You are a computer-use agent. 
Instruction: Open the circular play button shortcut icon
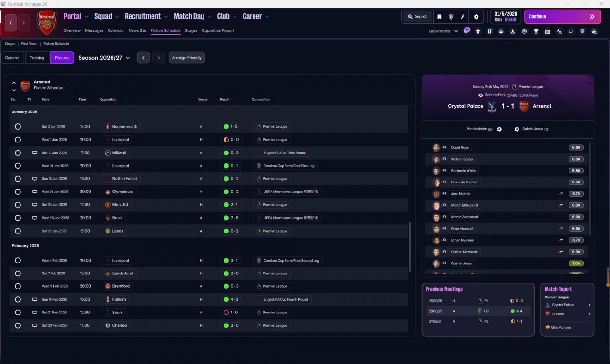point(524,31)
